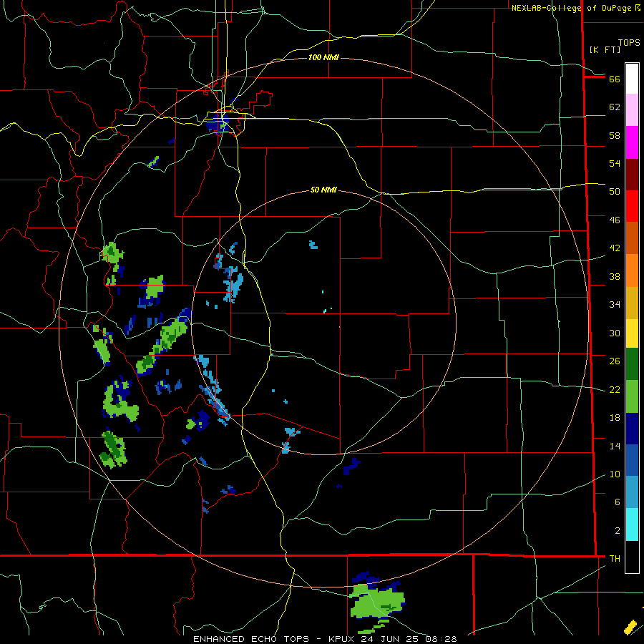The height and width of the screenshot is (644, 644).
Task: Click the large green echo below the 100 NMI ring
Action: tap(376, 602)
